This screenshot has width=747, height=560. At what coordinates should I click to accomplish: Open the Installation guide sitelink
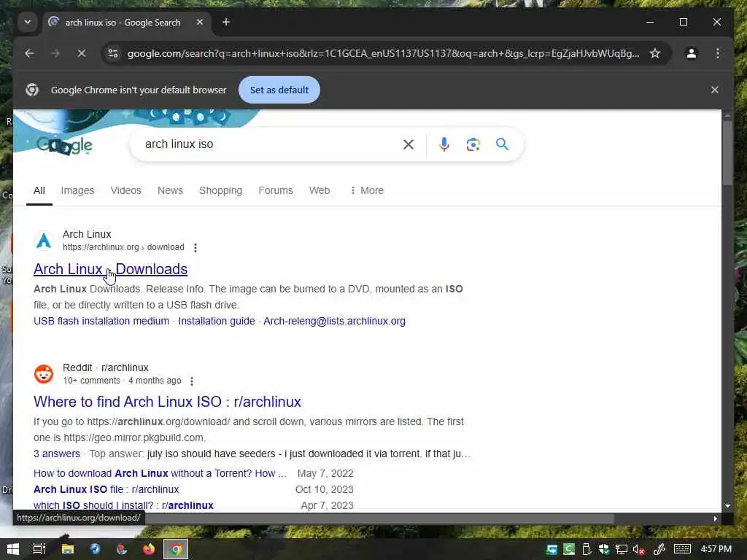click(216, 321)
